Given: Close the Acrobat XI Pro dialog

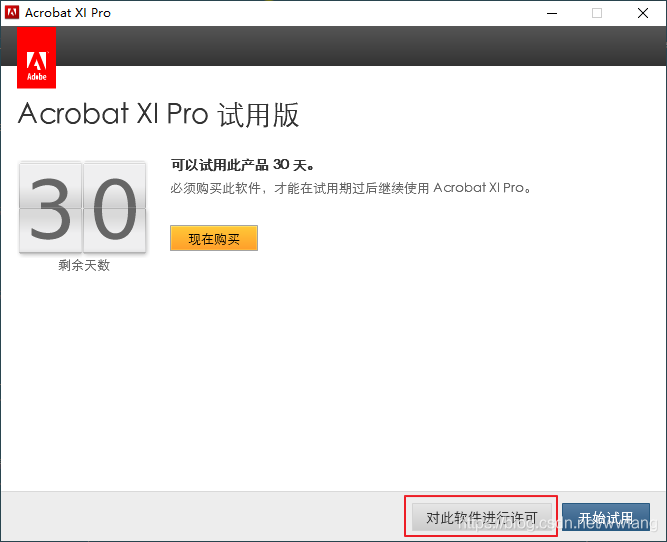Looking at the screenshot, I should click(x=643, y=13).
